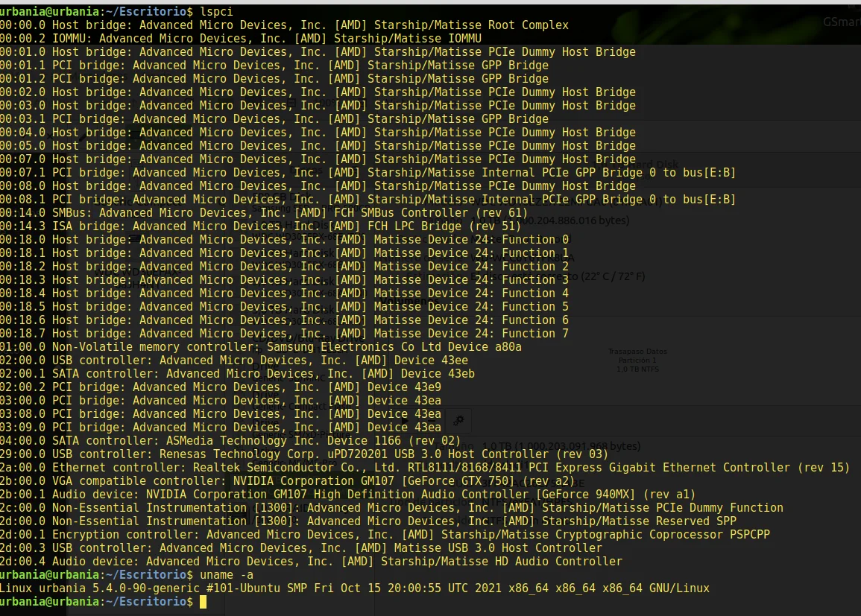Click the 2d:00.4 Starship/Matisse HD Audio Controller line

312,563
